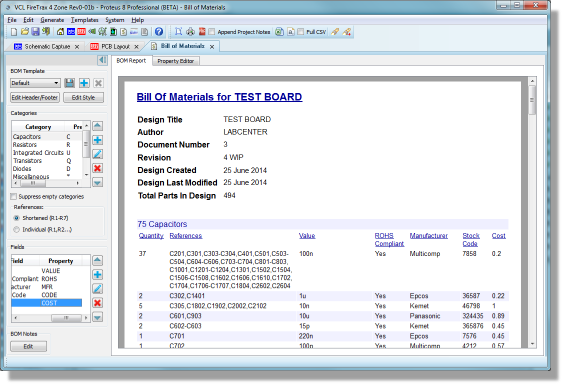Select the Capacitors category row
This screenshot has width=563, height=385.
click(47, 137)
